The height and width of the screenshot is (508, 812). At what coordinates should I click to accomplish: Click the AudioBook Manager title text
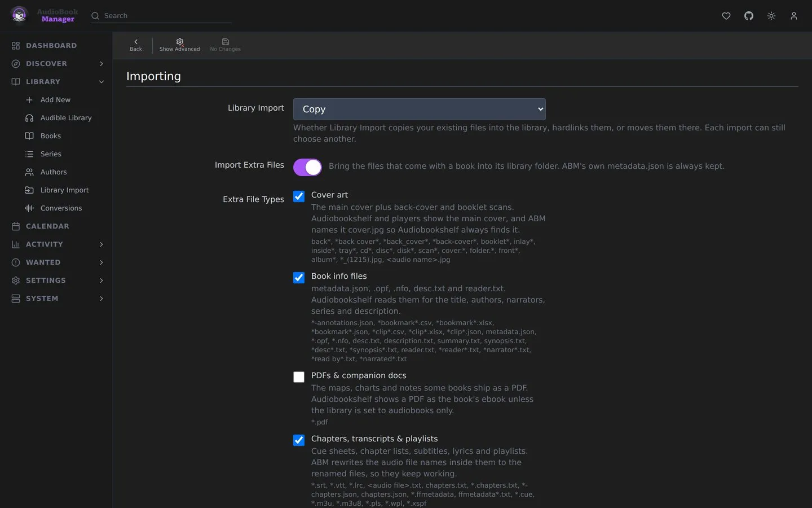pos(58,15)
